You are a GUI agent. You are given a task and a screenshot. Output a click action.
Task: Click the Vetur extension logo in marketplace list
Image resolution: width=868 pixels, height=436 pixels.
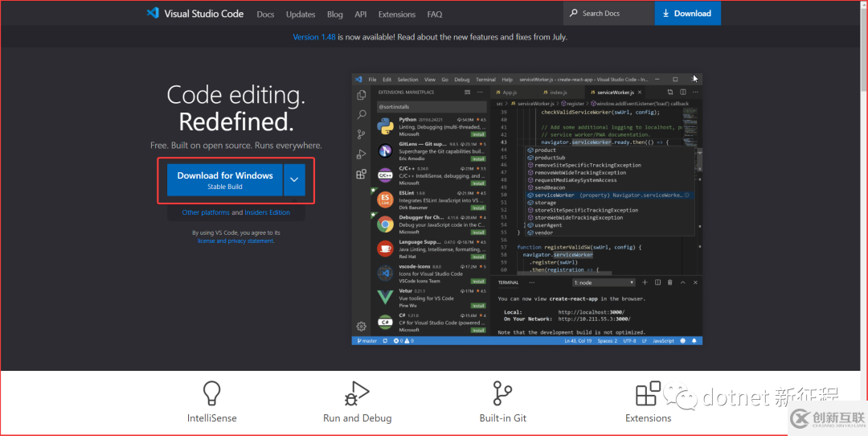point(385,298)
